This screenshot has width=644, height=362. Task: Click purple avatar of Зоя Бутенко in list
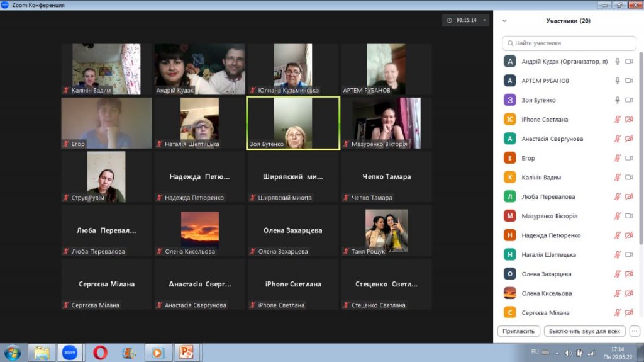point(509,100)
